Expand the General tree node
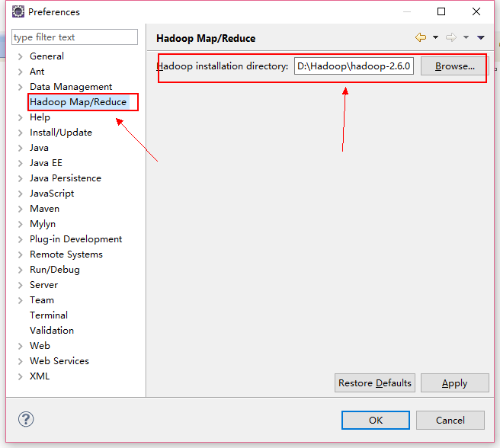The height and width of the screenshot is (448, 500). (x=21, y=56)
